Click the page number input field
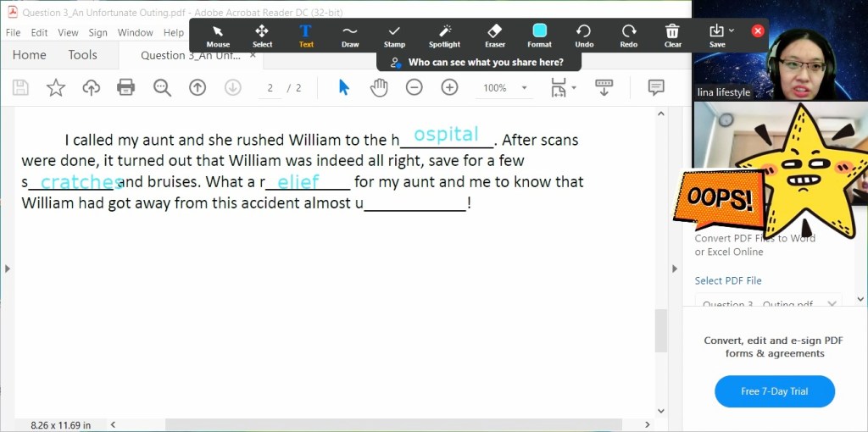Image resolution: width=868 pixels, height=432 pixels. coord(270,88)
